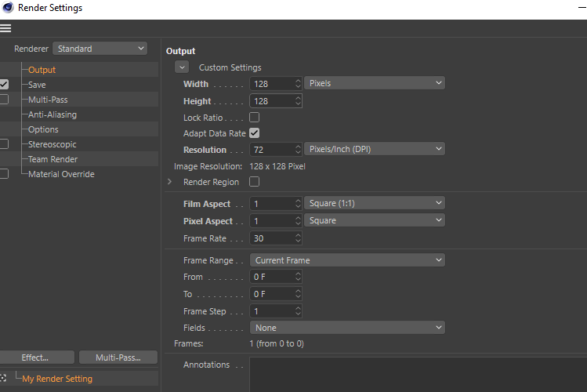Image resolution: width=587 pixels, height=392 pixels.
Task: Click the Resolution value field
Action: [272, 150]
